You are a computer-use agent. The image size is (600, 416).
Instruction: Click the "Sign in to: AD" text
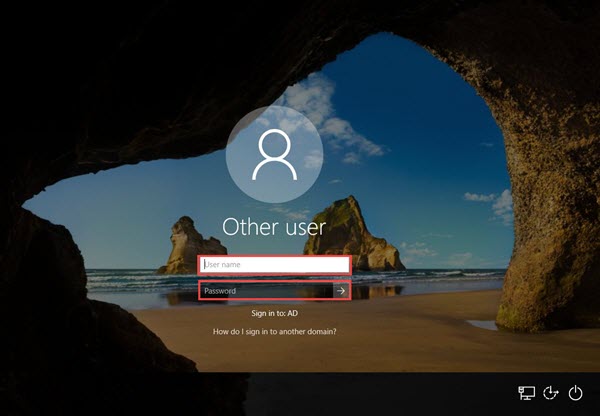click(274, 313)
